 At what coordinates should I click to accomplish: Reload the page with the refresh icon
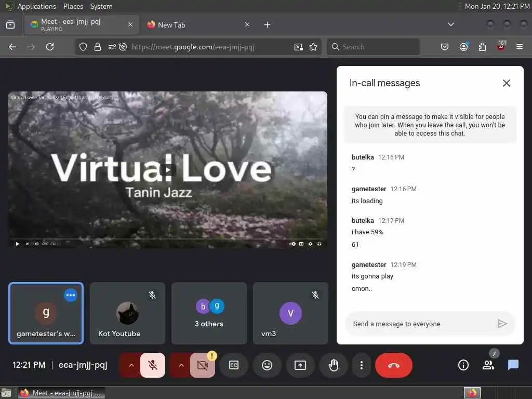coord(50,47)
